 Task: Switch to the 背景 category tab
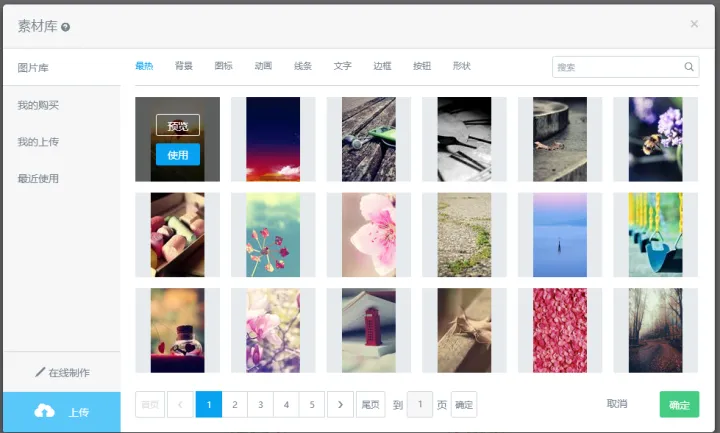[184, 66]
